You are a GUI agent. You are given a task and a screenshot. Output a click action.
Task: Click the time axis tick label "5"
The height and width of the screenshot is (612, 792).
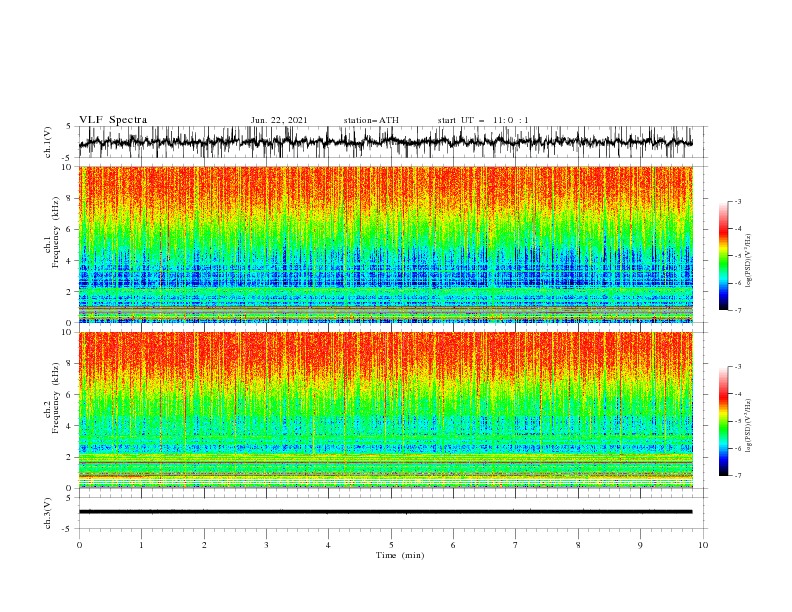[391, 545]
